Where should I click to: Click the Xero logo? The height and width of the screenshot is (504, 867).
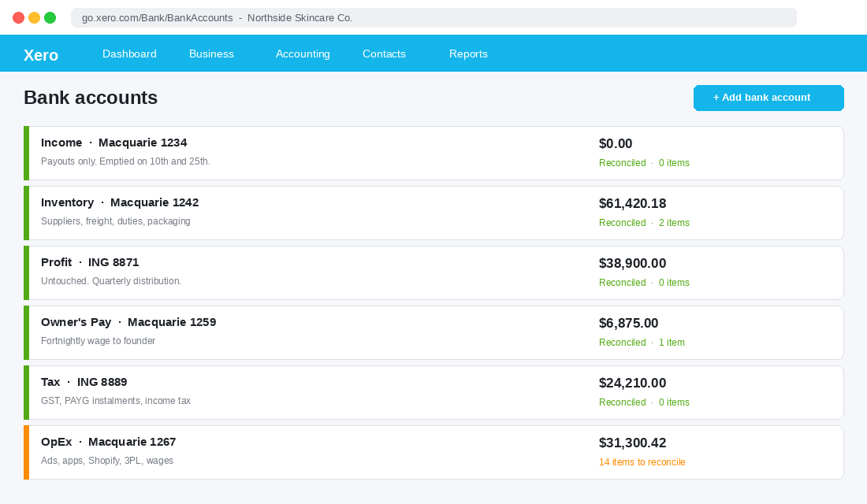click(x=41, y=54)
